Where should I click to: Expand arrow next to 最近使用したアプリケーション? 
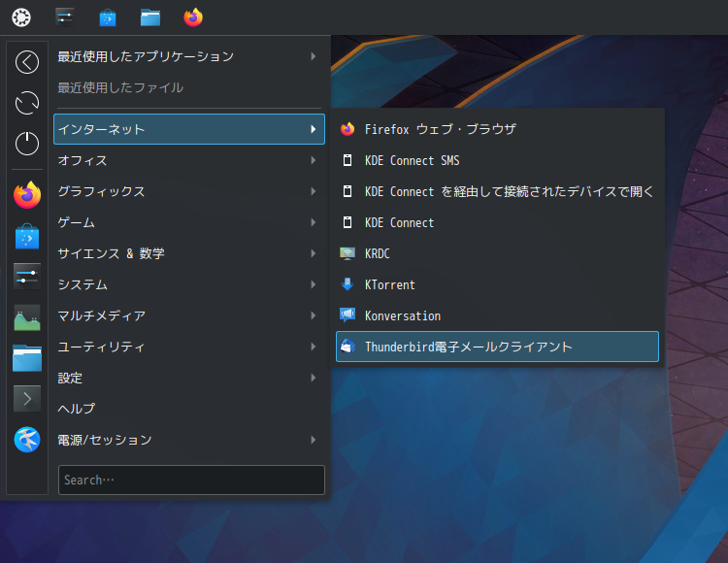pos(314,56)
